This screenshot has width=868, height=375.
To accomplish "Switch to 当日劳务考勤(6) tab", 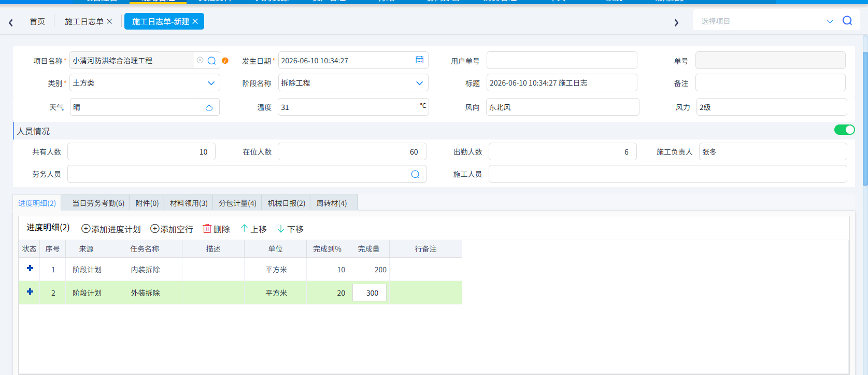I will (x=98, y=203).
